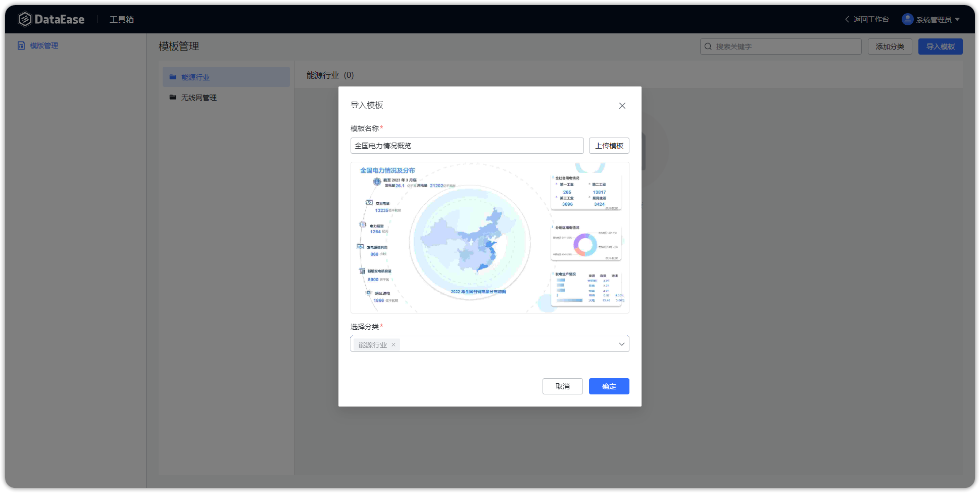Click the 模板管理 page title

pos(179,46)
